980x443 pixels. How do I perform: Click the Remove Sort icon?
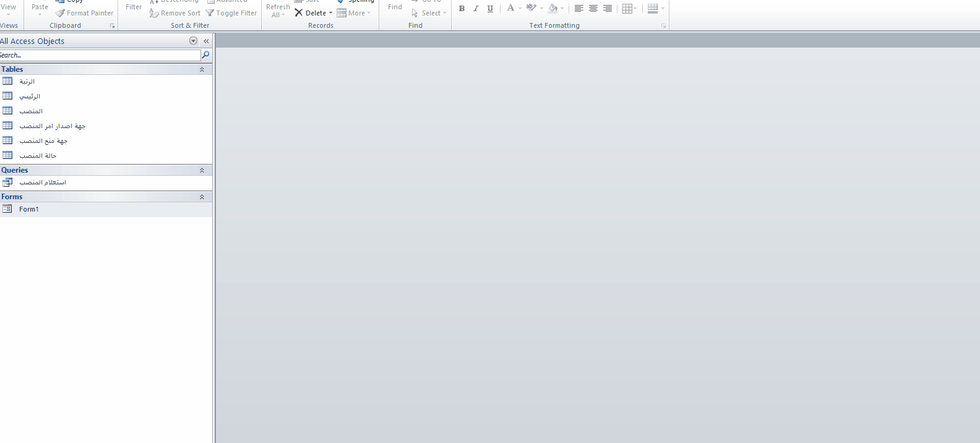pos(154,13)
